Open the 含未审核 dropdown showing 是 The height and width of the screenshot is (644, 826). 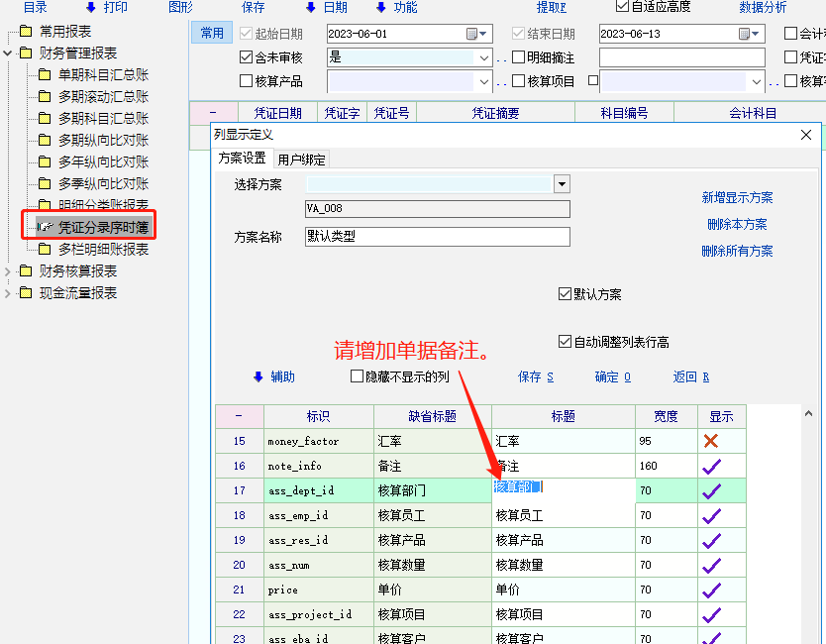[483, 57]
